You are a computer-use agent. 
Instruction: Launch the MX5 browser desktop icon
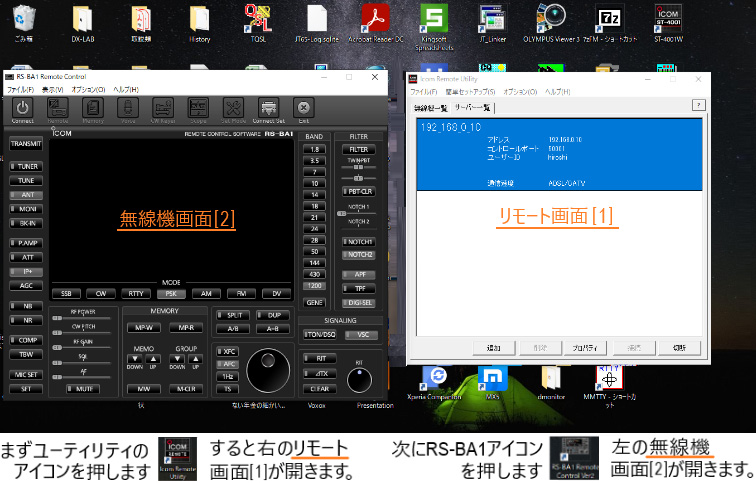tap(492, 383)
